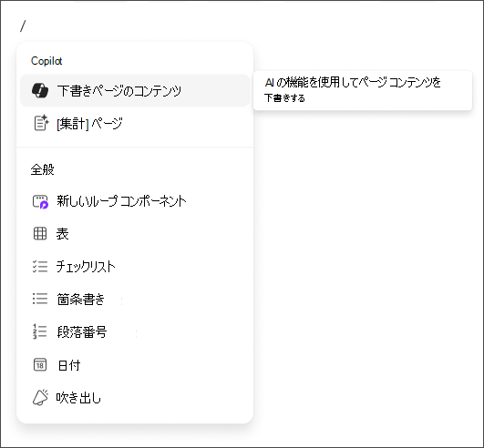The image size is (484, 448).
Task: Choose 箇条書き from the menu
Action: point(135,299)
